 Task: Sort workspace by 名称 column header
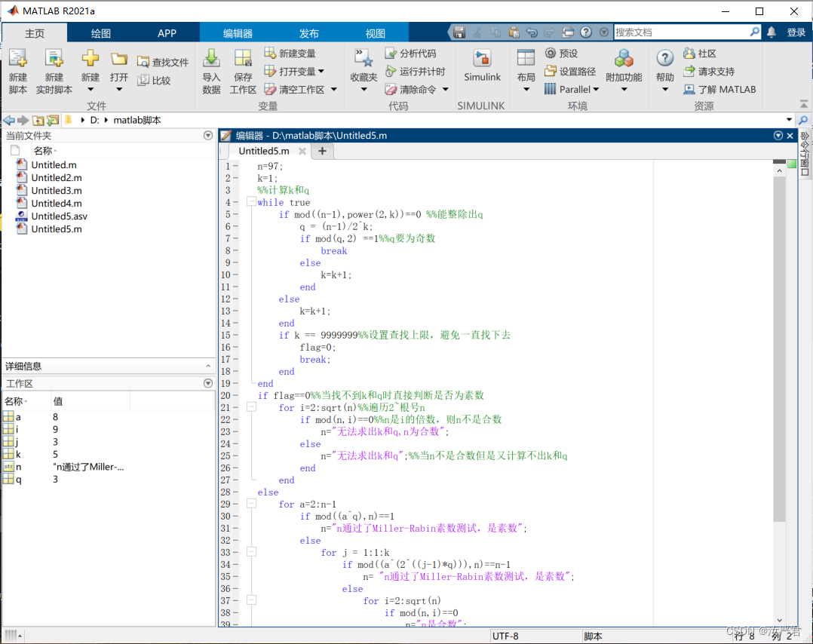point(26,401)
